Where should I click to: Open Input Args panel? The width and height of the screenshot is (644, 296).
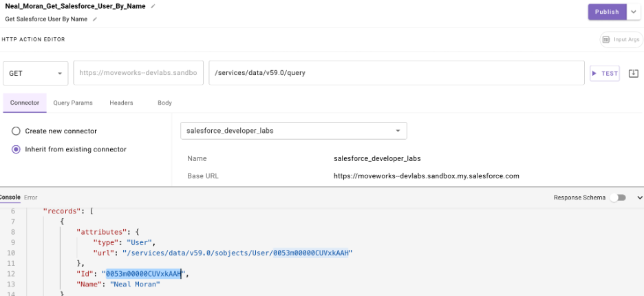[x=621, y=40]
